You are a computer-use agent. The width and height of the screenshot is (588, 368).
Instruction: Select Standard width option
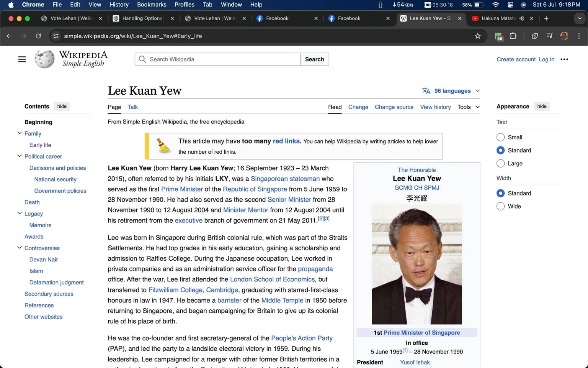pos(500,193)
